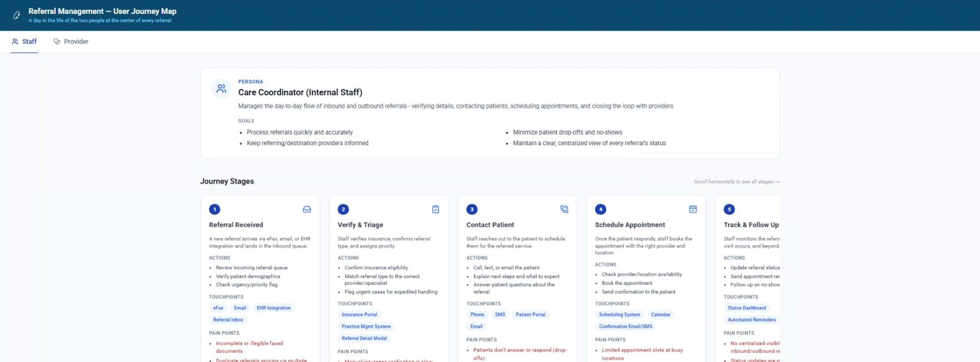Screen dimensions: 980x362
Task: Select the Automated Reminders touchpoint tag
Action: tap(752, 320)
